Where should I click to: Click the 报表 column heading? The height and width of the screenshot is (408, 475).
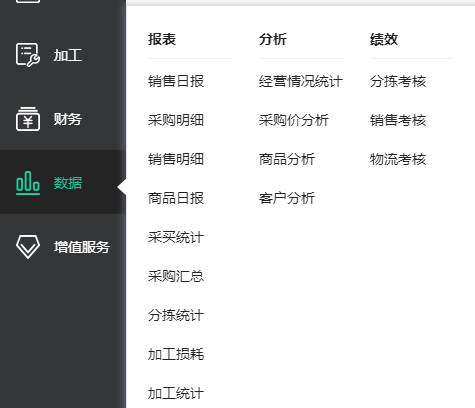[x=162, y=39]
